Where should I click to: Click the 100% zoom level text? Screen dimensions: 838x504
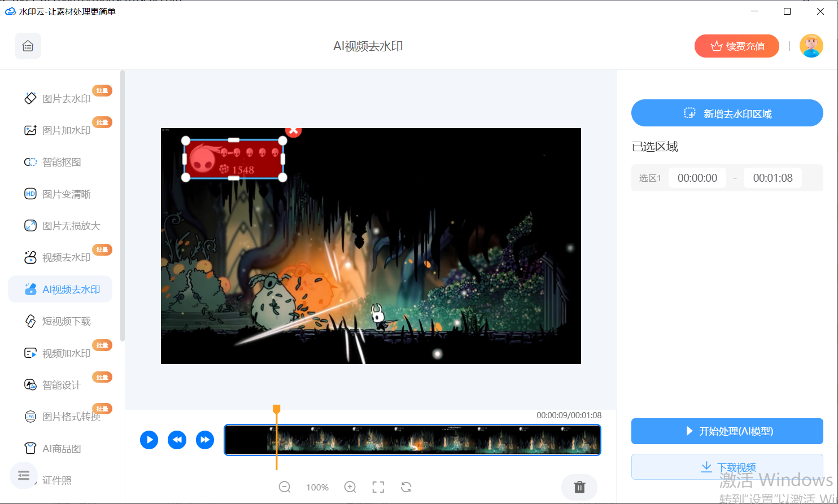coord(317,487)
